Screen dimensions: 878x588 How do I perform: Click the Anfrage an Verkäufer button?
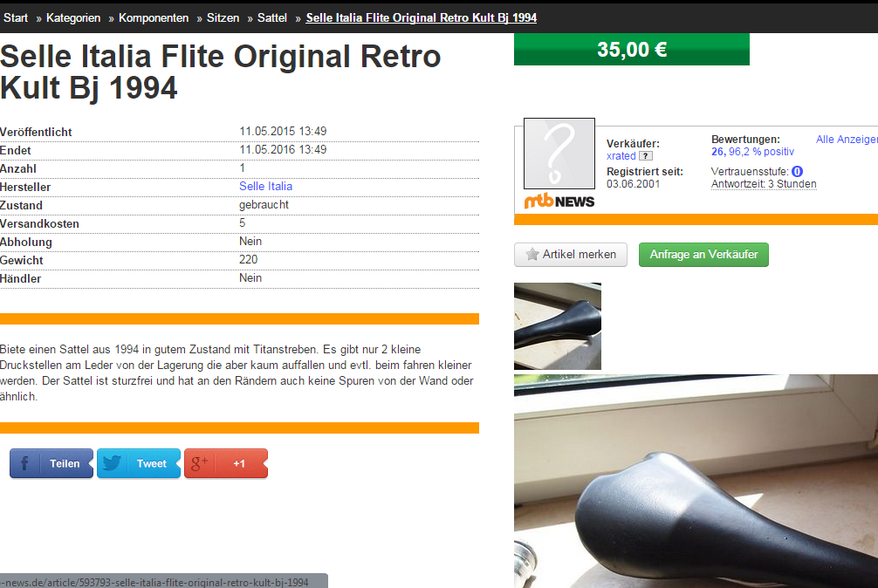coord(703,255)
